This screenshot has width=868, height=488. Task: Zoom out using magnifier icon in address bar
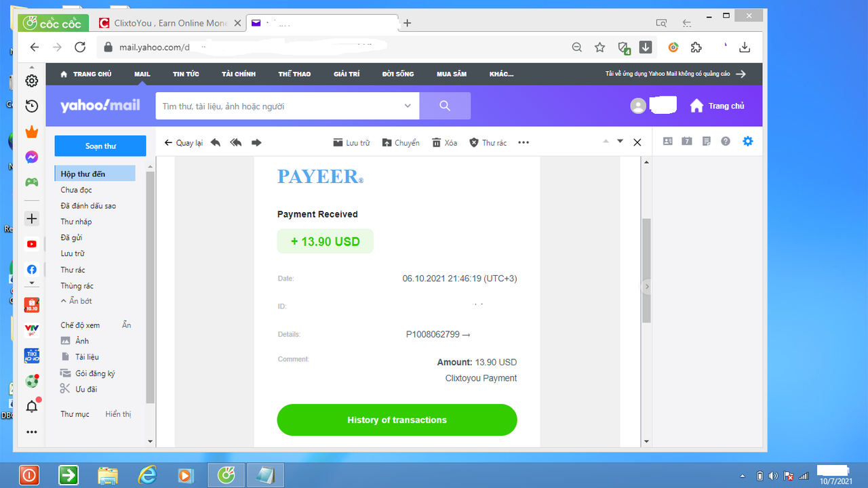(576, 47)
